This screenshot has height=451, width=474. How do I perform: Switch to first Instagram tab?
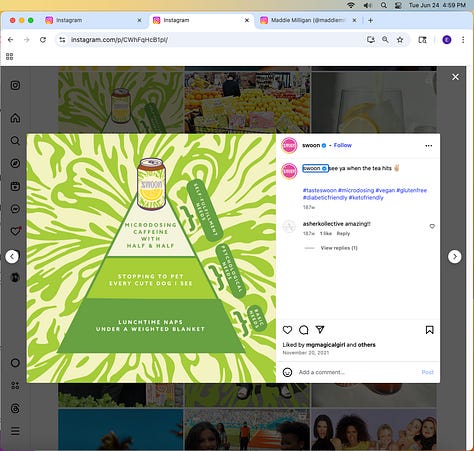tap(94, 20)
